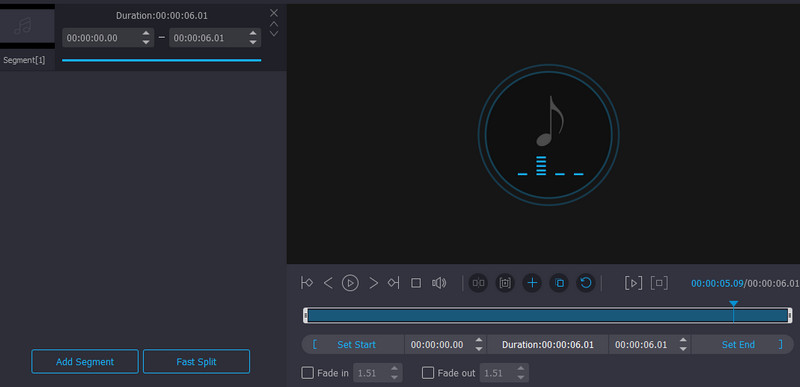Click Set End button

[742, 345]
